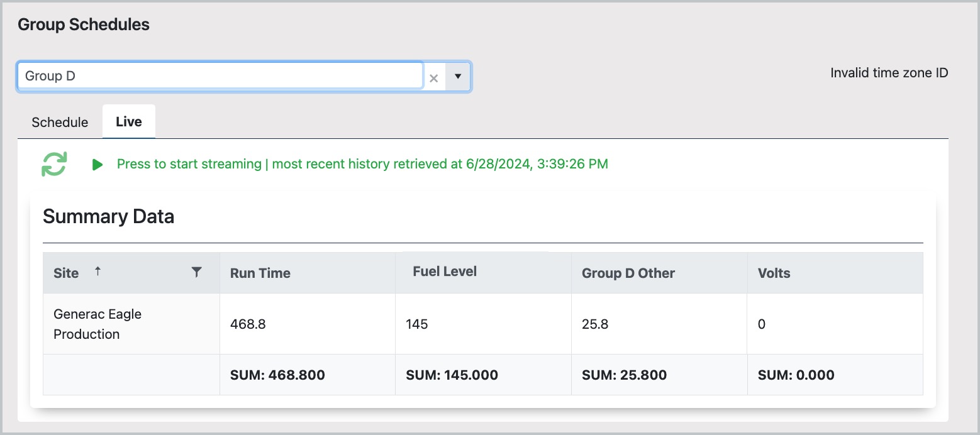Click the SUM: 0.000 Volts footer cell

[x=796, y=375]
